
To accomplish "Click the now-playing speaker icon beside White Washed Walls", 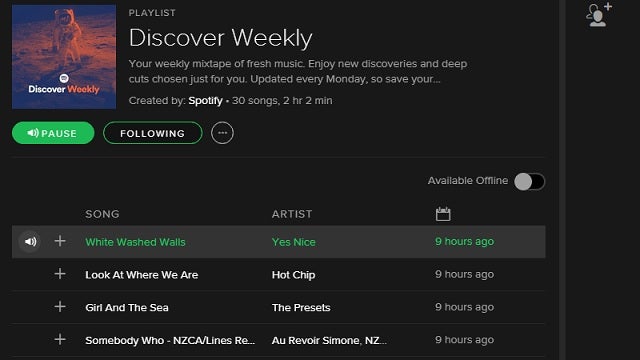I will (30, 242).
